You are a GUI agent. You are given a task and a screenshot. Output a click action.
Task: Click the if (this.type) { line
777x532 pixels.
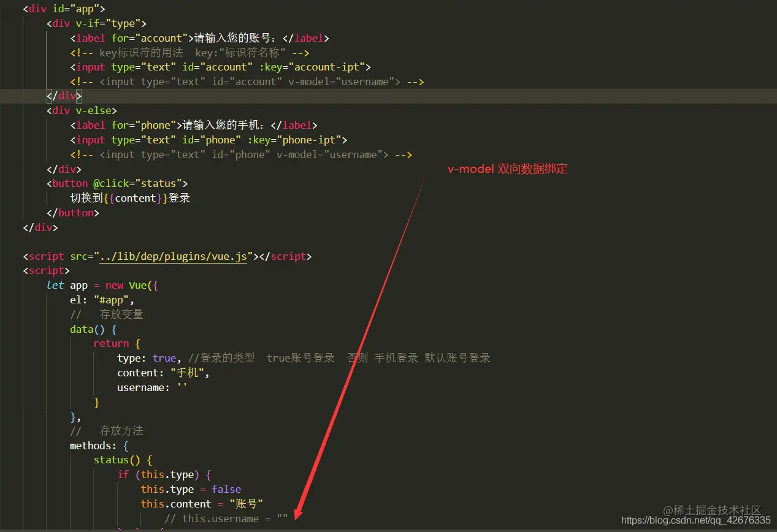pyautogui.click(x=164, y=474)
